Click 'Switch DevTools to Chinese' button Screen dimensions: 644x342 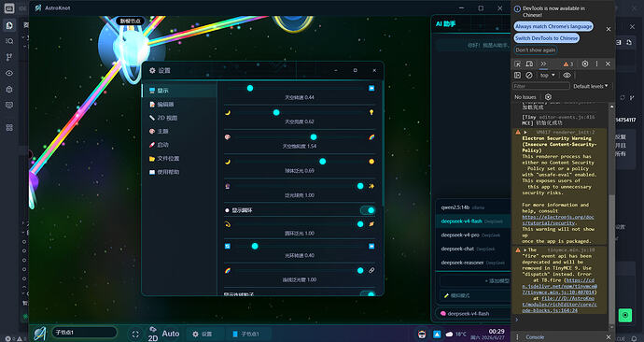547,38
